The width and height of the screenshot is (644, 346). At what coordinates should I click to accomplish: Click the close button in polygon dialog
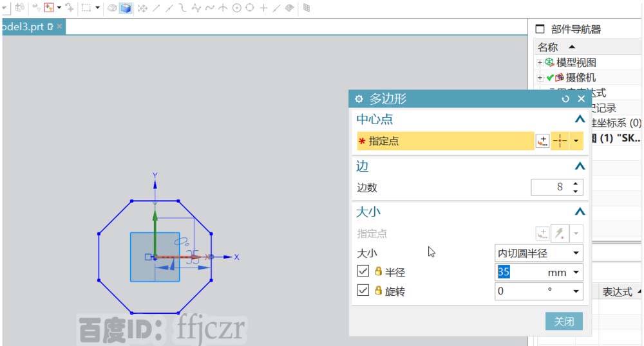point(564,322)
